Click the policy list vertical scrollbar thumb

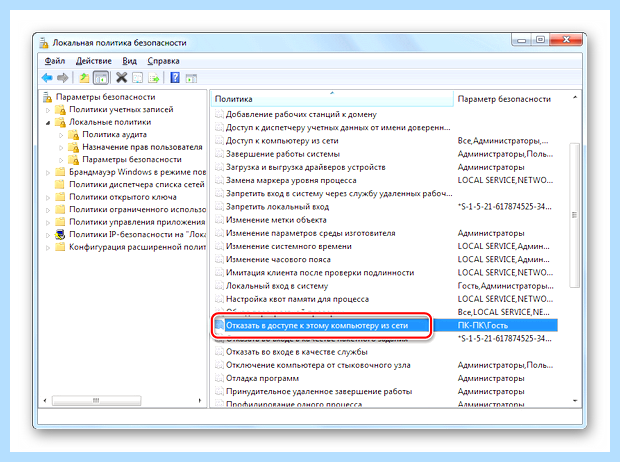tap(575, 215)
